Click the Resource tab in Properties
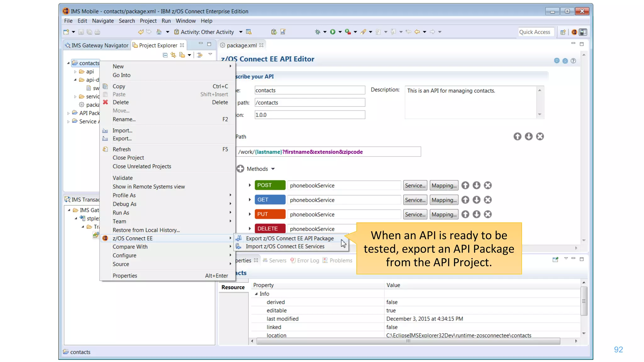 (x=233, y=287)
